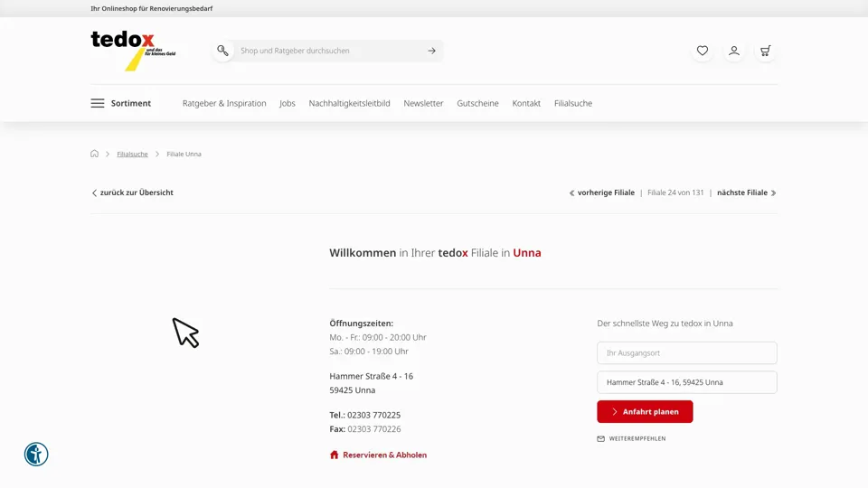Image resolution: width=868 pixels, height=488 pixels.
Task: Submit search with the arrow icon
Action: click(x=432, y=51)
